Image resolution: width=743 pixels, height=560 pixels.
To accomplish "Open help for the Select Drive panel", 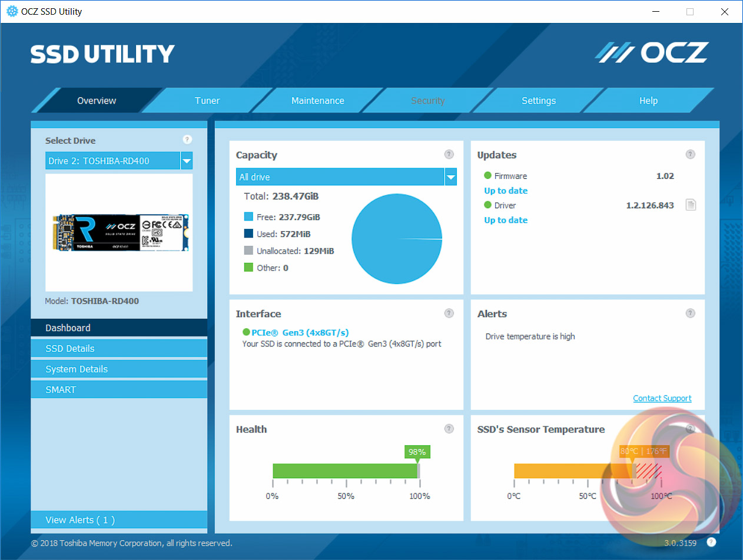I will 187,139.
